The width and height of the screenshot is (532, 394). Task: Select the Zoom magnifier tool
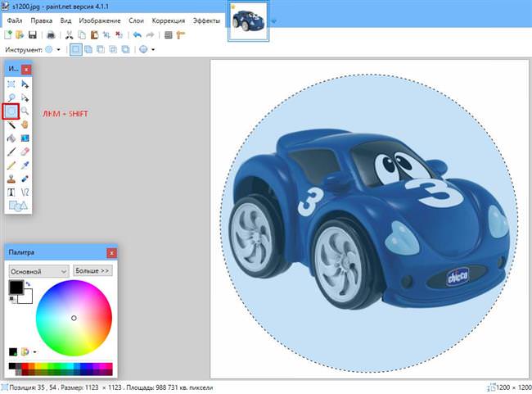pyautogui.click(x=25, y=111)
